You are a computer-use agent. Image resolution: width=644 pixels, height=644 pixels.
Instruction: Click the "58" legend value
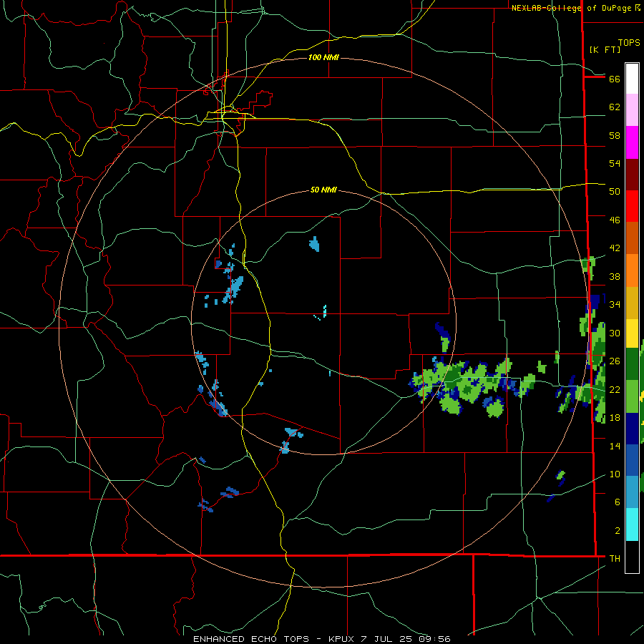coord(615,135)
